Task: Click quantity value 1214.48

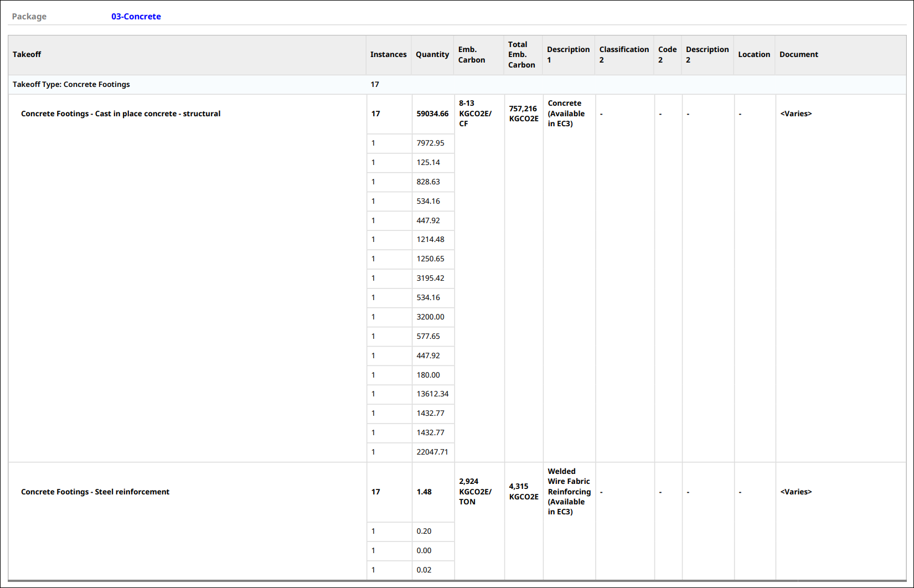Action: pos(430,239)
